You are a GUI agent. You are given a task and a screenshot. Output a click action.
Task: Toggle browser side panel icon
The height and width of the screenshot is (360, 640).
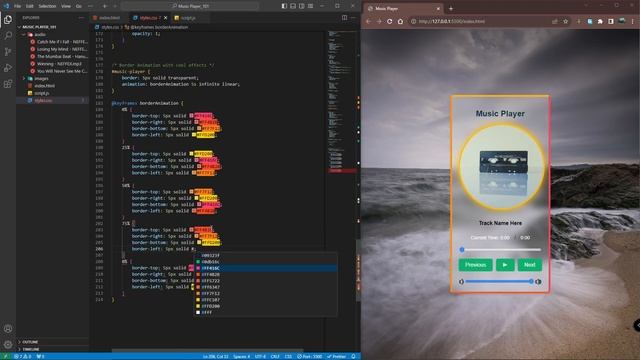611,21
